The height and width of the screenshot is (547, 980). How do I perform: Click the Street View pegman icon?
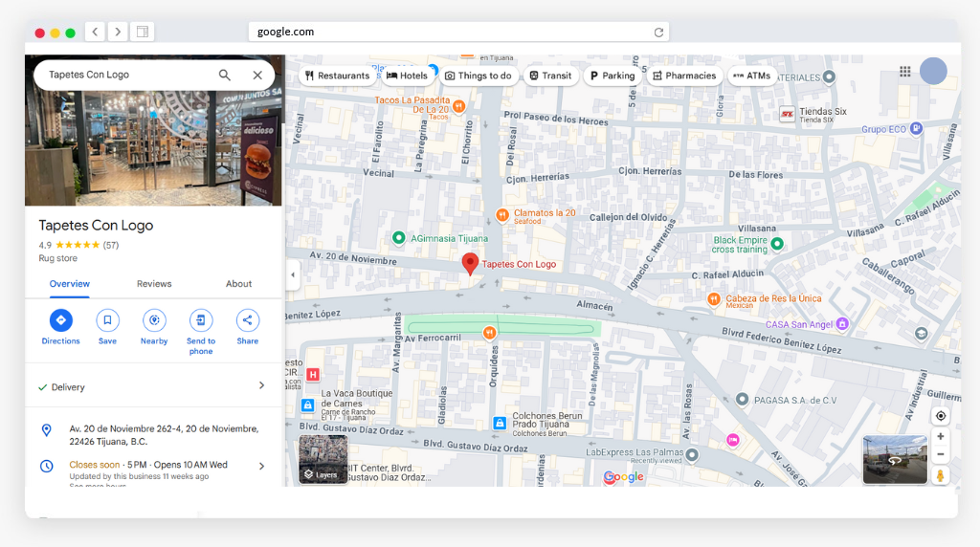[940, 476]
